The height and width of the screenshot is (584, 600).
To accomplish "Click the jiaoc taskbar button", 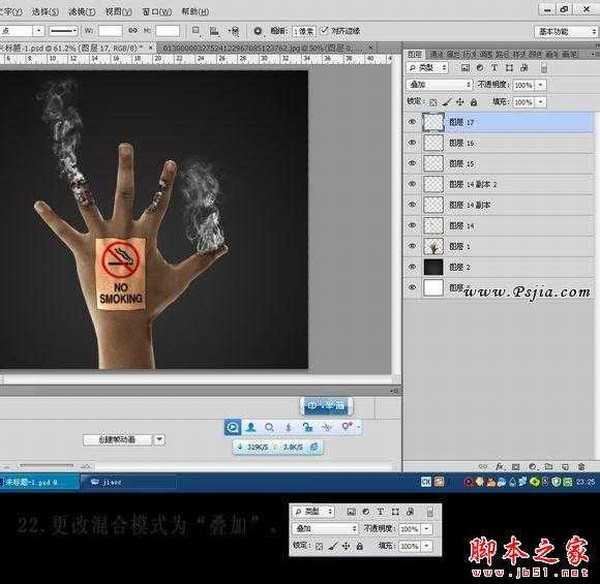I will click(110, 480).
